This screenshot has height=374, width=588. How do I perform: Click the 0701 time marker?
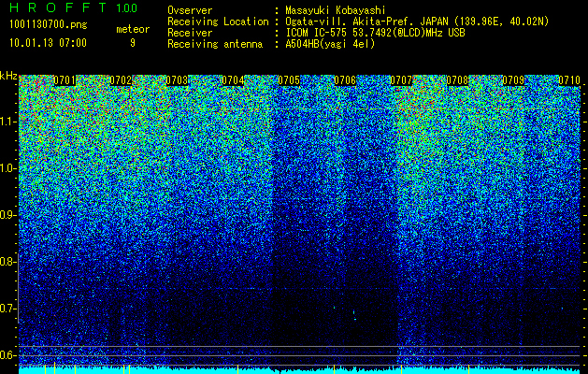click(65, 80)
